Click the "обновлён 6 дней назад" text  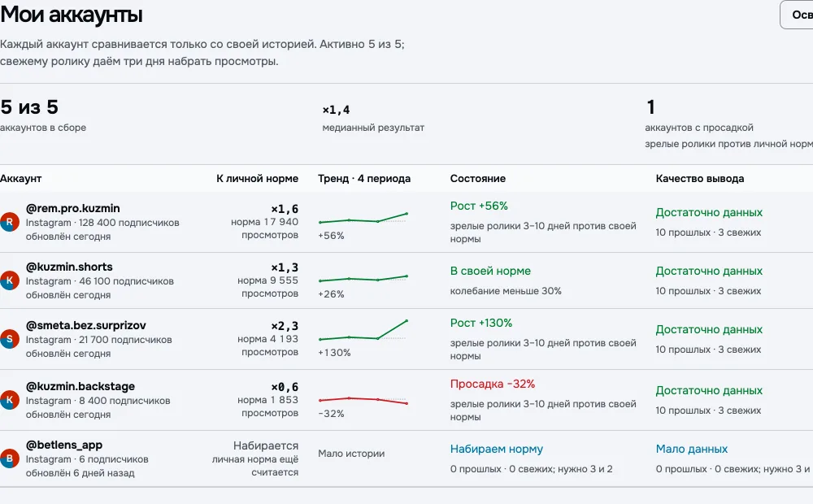click(80, 473)
